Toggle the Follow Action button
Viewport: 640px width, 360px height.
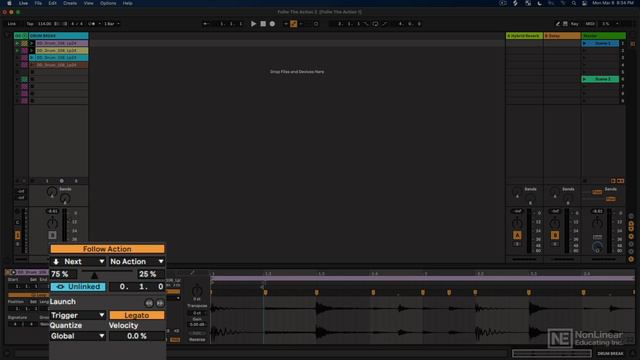(107, 249)
